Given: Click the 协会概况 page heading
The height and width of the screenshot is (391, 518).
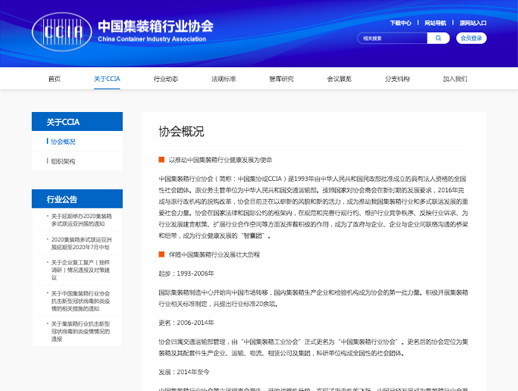Looking at the screenshot, I should [181, 131].
